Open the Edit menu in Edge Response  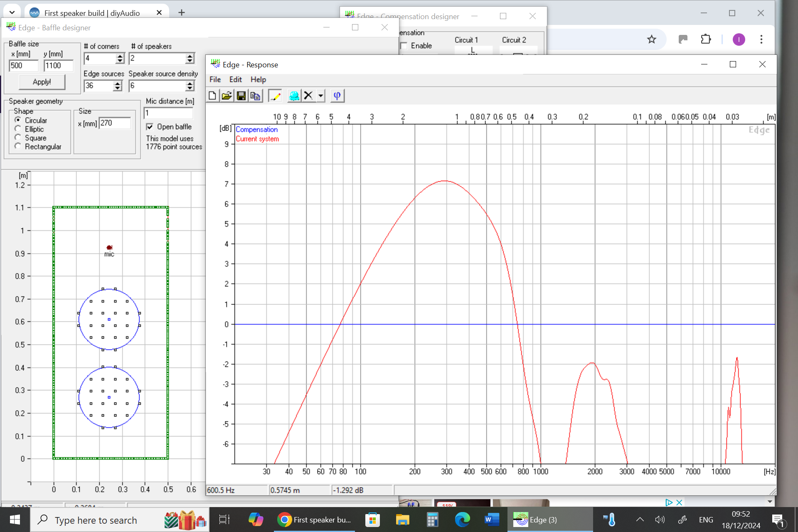(x=235, y=79)
